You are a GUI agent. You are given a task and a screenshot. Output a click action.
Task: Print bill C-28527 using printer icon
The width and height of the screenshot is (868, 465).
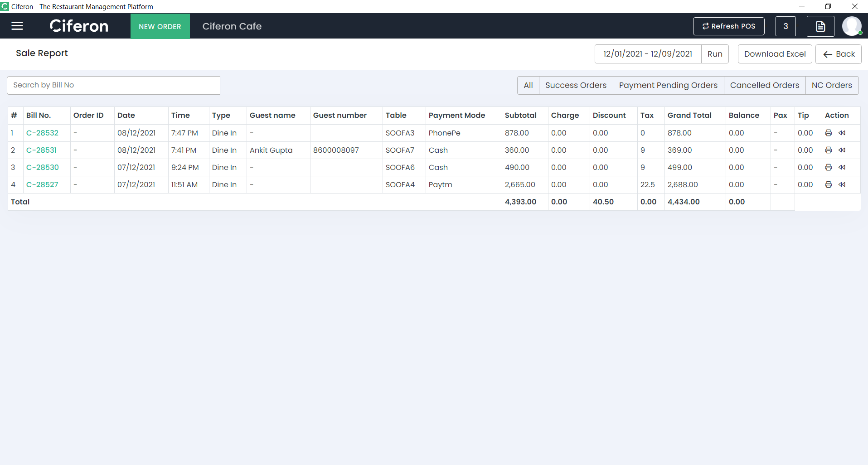click(x=828, y=184)
